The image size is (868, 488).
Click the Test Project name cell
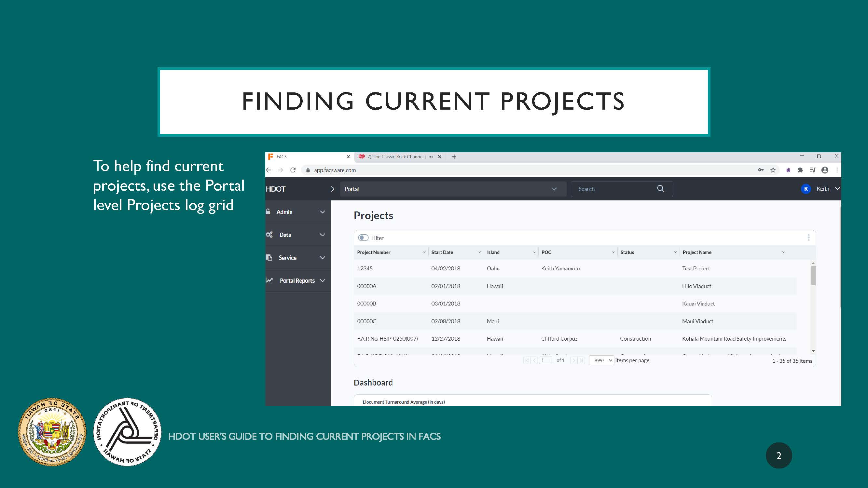click(696, 268)
